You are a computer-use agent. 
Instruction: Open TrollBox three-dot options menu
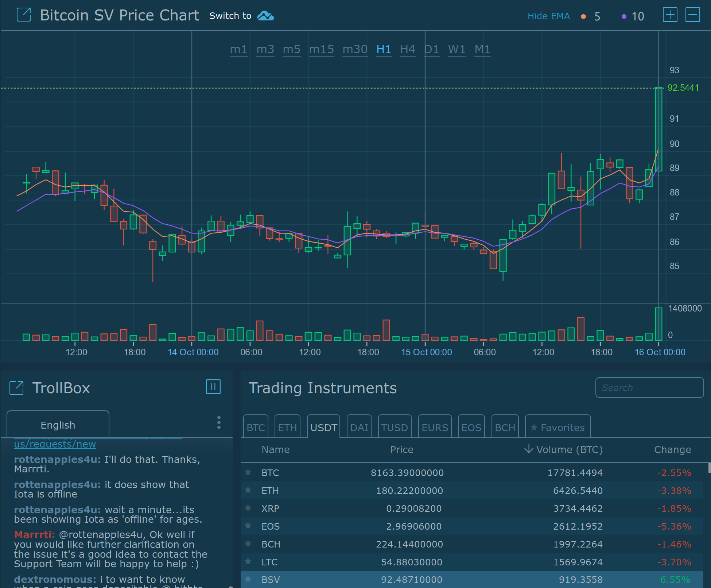pos(219,422)
